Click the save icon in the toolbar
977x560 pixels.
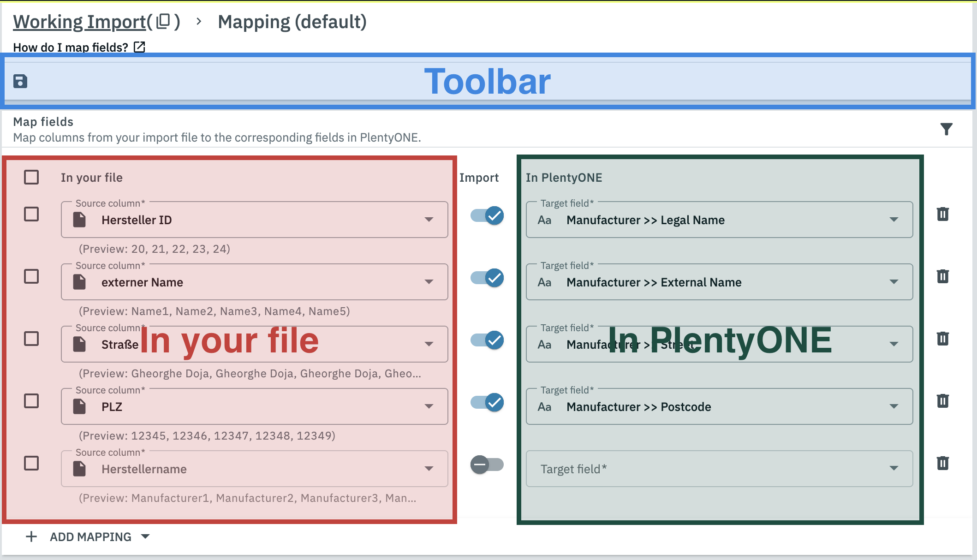pyautogui.click(x=20, y=80)
